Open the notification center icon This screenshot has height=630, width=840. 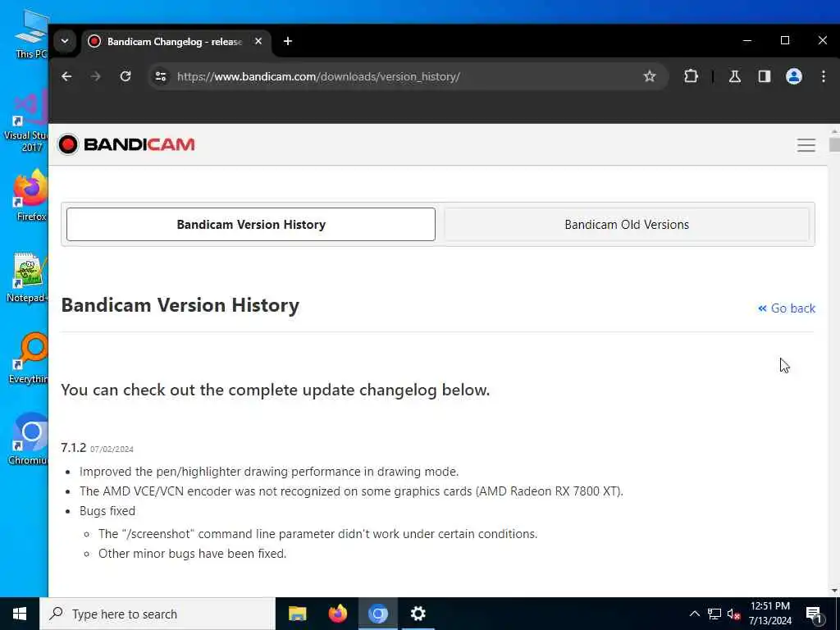pos(815,614)
